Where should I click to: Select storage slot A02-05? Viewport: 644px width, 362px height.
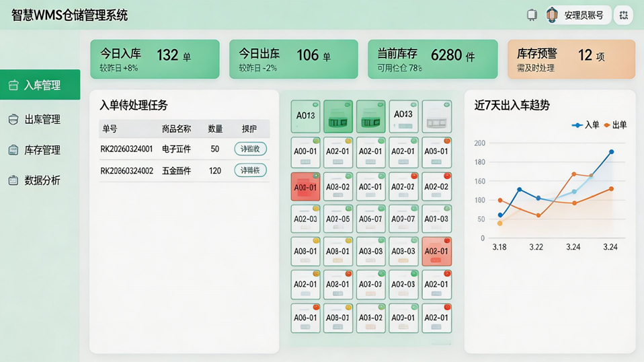click(338, 219)
